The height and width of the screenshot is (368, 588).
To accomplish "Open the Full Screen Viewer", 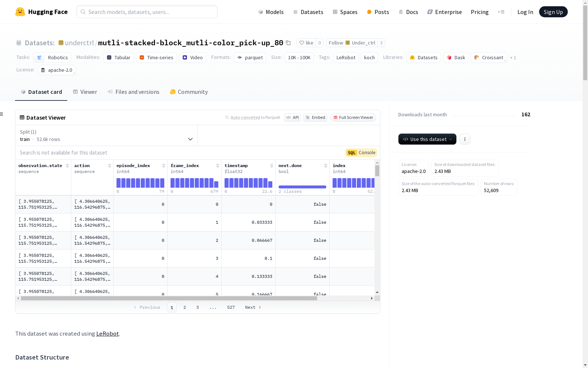I will pyautogui.click(x=353, y=117).
